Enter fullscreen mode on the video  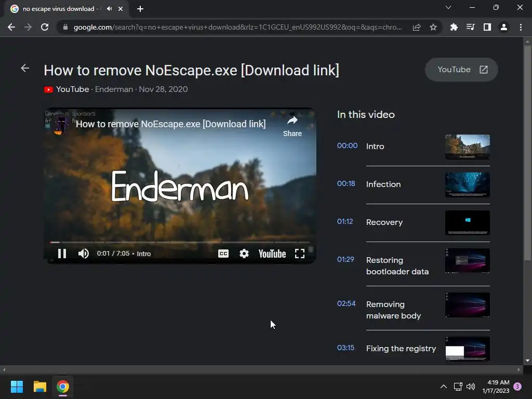300,254
